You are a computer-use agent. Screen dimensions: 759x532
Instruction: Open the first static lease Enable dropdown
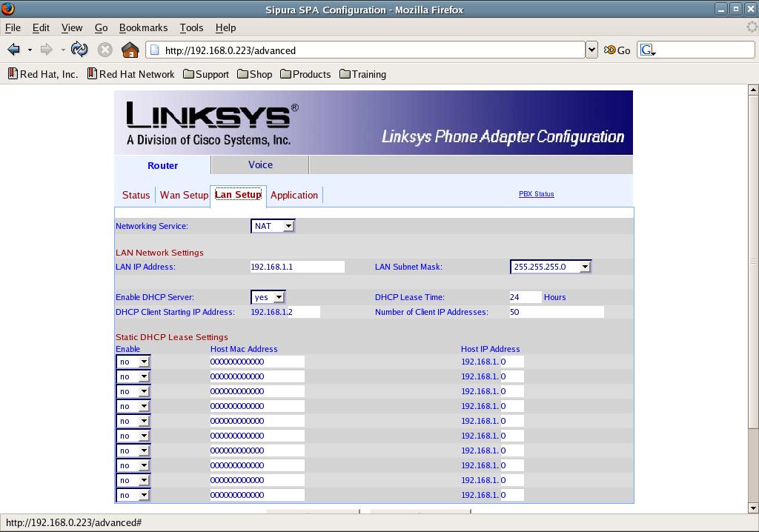(133, 362)
